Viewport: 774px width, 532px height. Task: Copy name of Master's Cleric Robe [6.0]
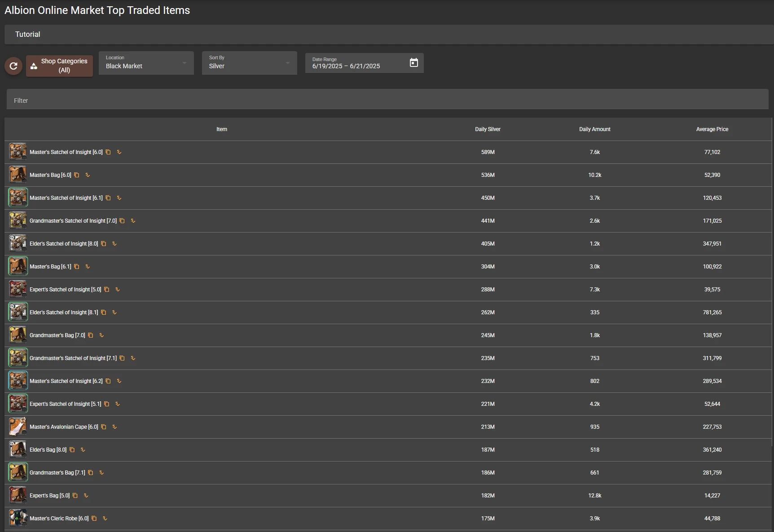(94, 519)
